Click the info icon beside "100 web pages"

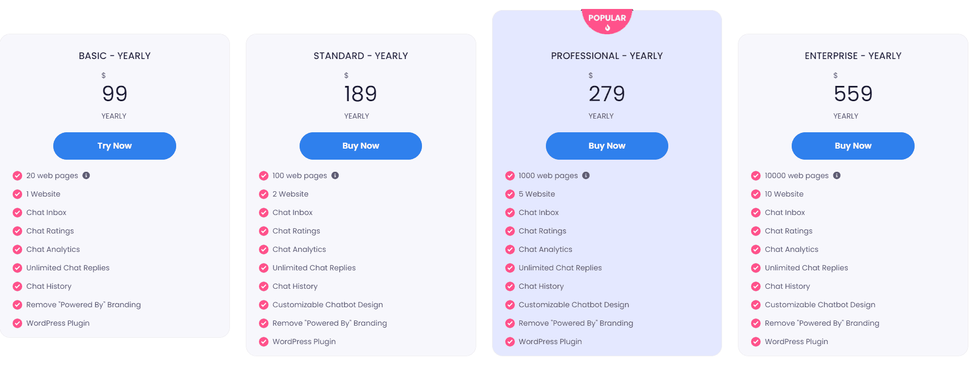(336, 175)
